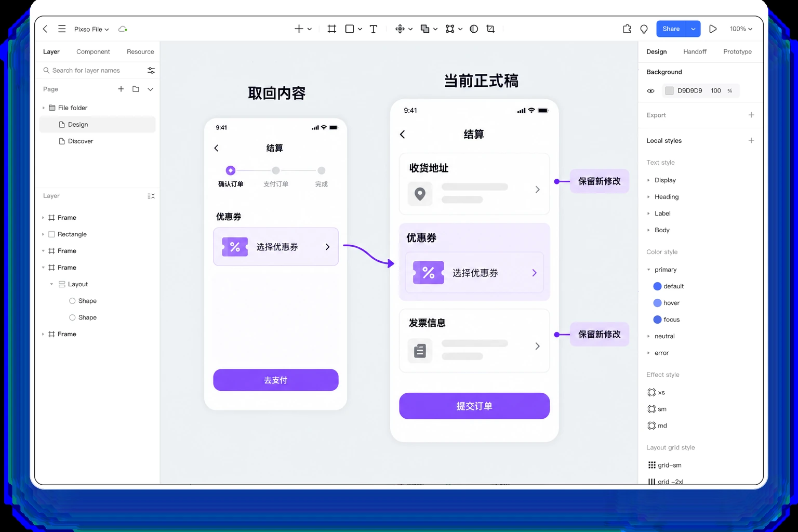
Task: Add a new local style
Action: [x=751, y=140]
